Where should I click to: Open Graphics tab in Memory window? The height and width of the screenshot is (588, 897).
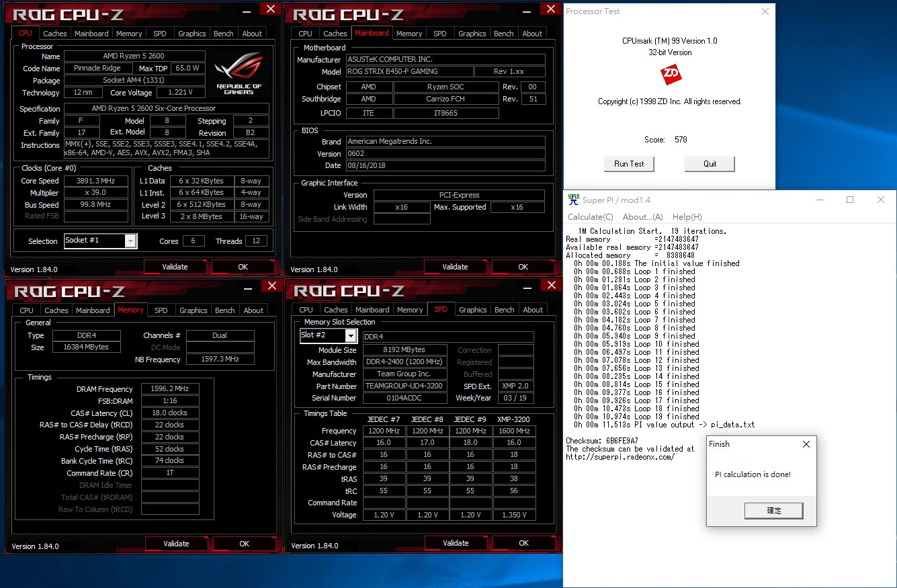[x=194, y=310]
